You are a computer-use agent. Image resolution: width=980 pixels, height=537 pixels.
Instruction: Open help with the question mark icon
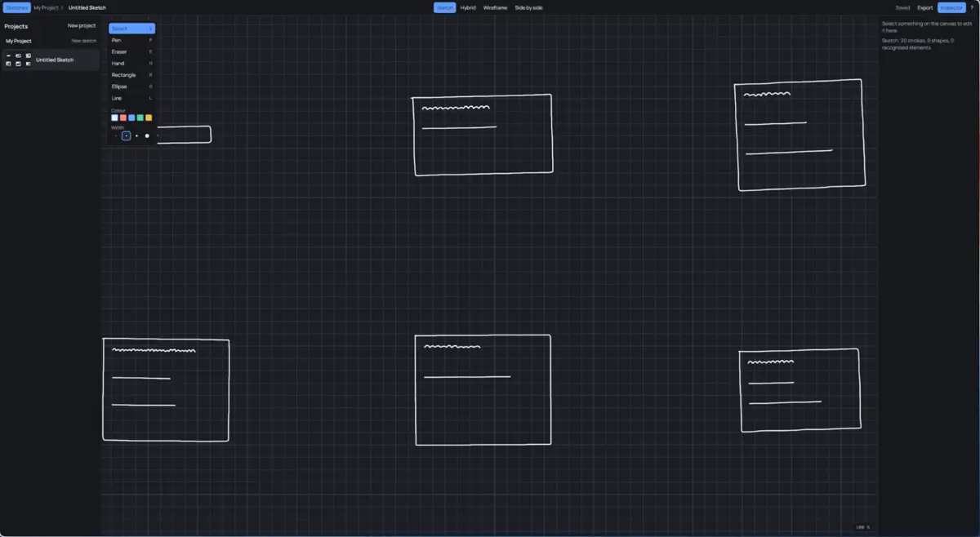click(x=972, y=7)
